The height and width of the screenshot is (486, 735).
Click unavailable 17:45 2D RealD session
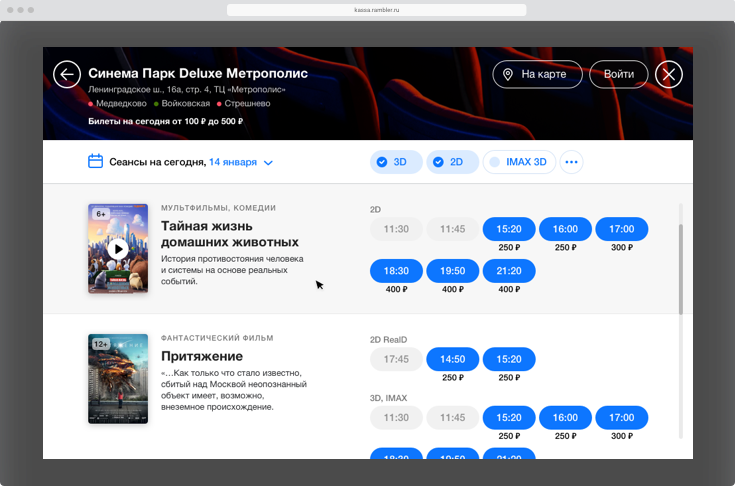pos(396,359)
